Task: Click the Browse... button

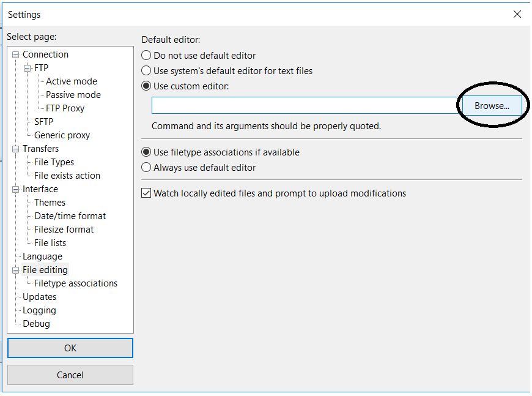Action: [492, 106]
